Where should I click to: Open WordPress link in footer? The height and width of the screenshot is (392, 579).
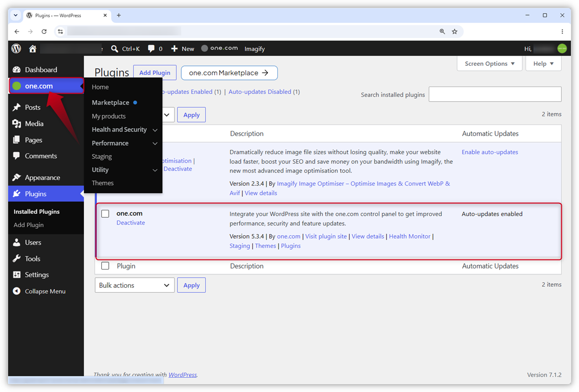(182, 375)
